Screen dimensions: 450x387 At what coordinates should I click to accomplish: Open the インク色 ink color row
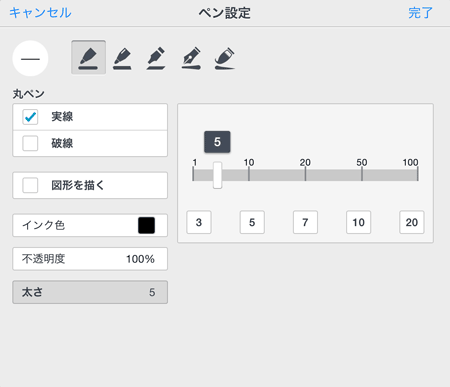tap(90, 225)
